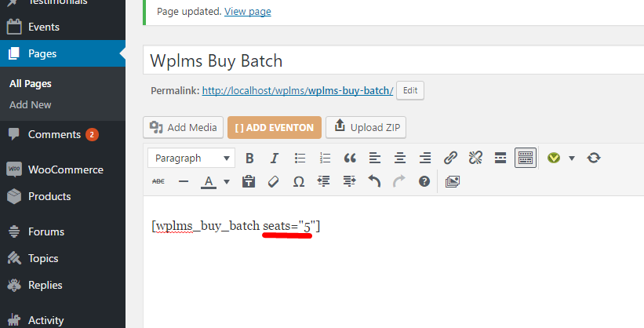Toggle paste as text

pos(249,181)
